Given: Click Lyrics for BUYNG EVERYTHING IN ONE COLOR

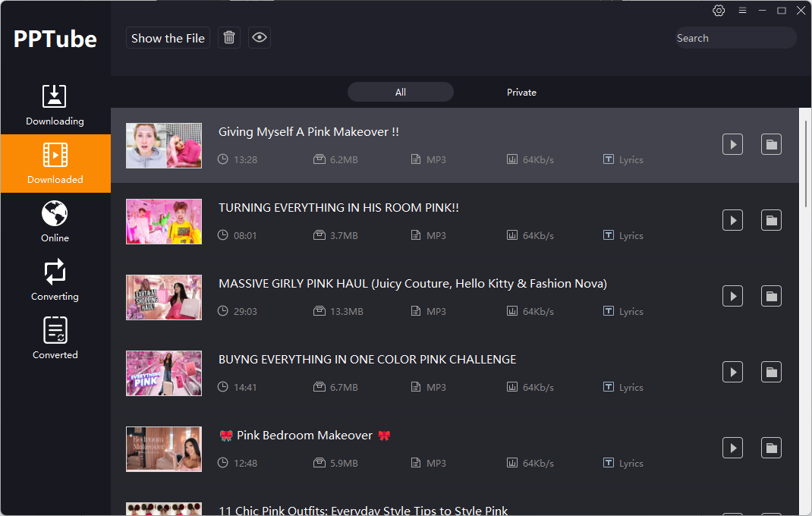Looking at the screenshot, I should (x=624, y=387).
